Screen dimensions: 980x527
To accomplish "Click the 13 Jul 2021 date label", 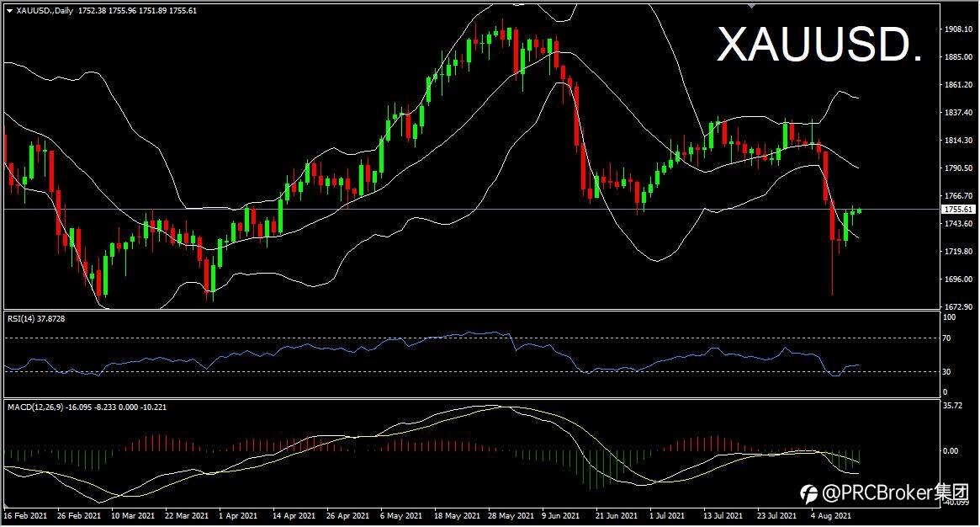I will coord(723,516).
